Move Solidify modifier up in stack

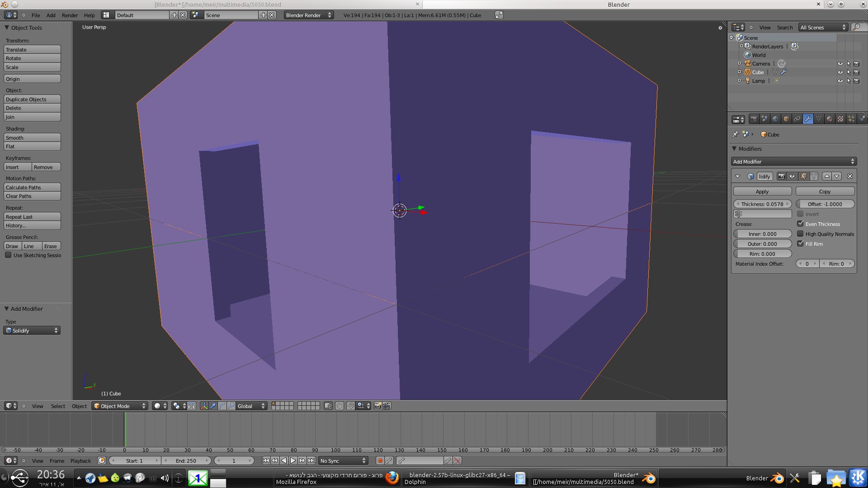pyautogui.click(x=827, y=177)
